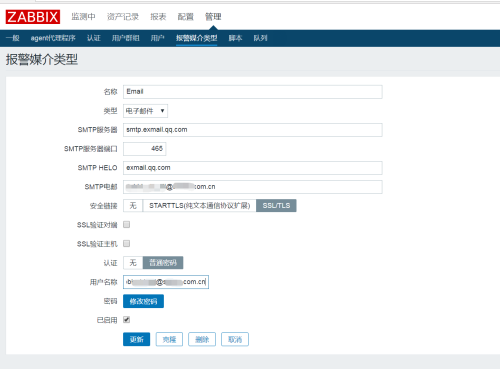Focus the SMTP电邮 address field
Viewport: 500px width, 369px height.
(253, 187)
